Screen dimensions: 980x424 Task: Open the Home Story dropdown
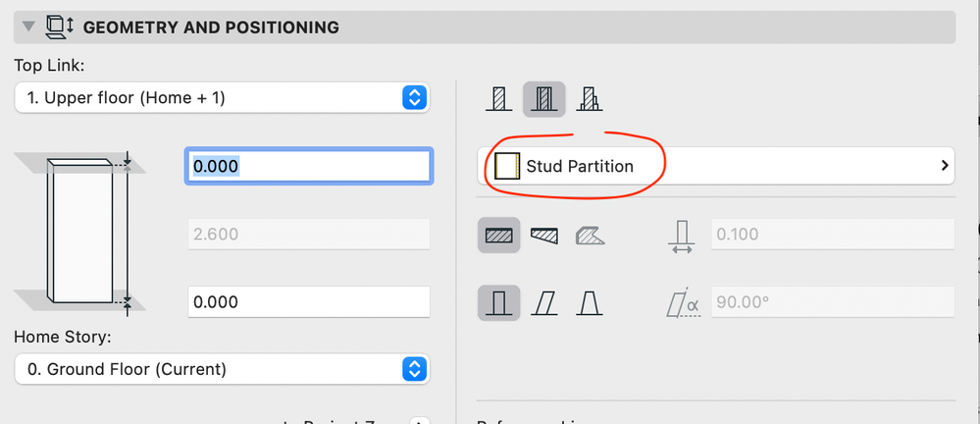pos(223,369)
